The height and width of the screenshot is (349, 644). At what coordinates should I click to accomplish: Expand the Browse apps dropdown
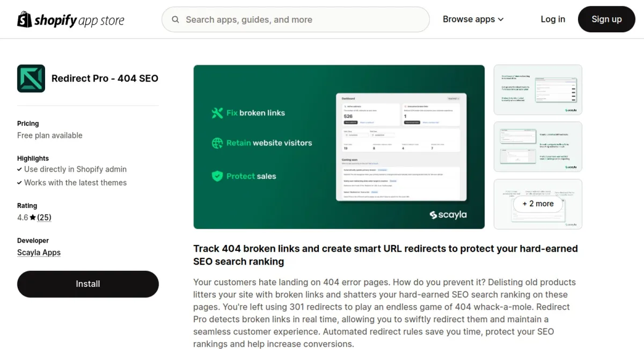pyautogui.click(x=473, y=19)
